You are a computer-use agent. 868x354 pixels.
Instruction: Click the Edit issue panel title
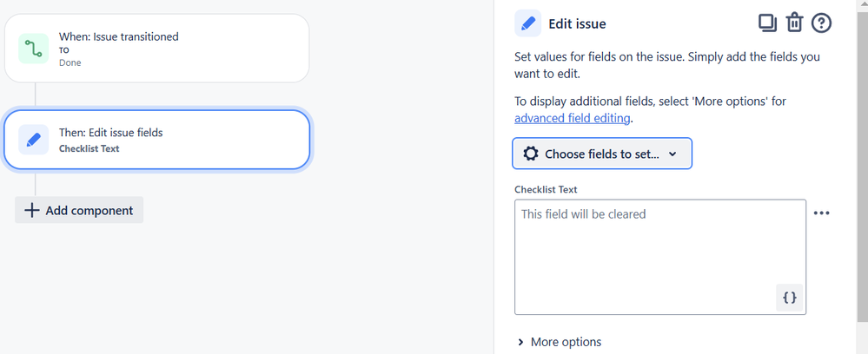(577, 23)
